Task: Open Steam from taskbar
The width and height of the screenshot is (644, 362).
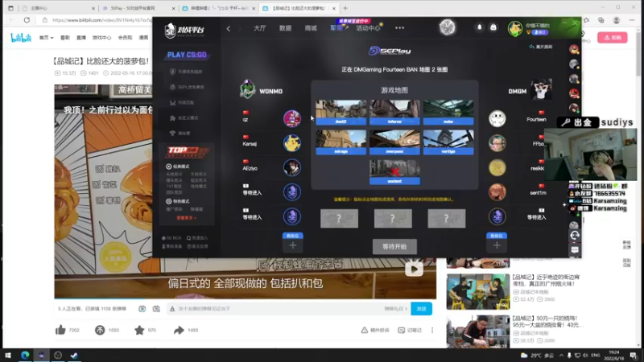Action: click(x=74, y=356)
